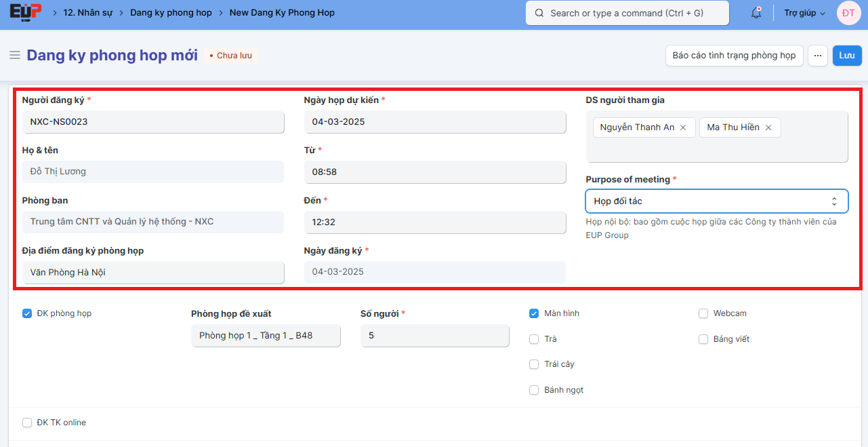The image size is (868, 447).
Task: Remove Ma Thu Hiền from participants
Action: (x=768, y=128)
